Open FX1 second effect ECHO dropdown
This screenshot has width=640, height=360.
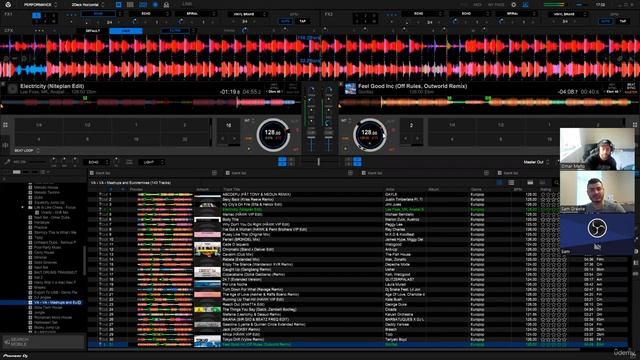(149, 13)
